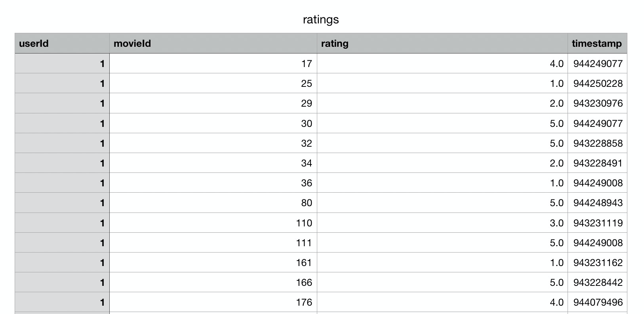
Task: Select the cell with movieId 111
Action: pyautogui.click(x=213, y=243)
